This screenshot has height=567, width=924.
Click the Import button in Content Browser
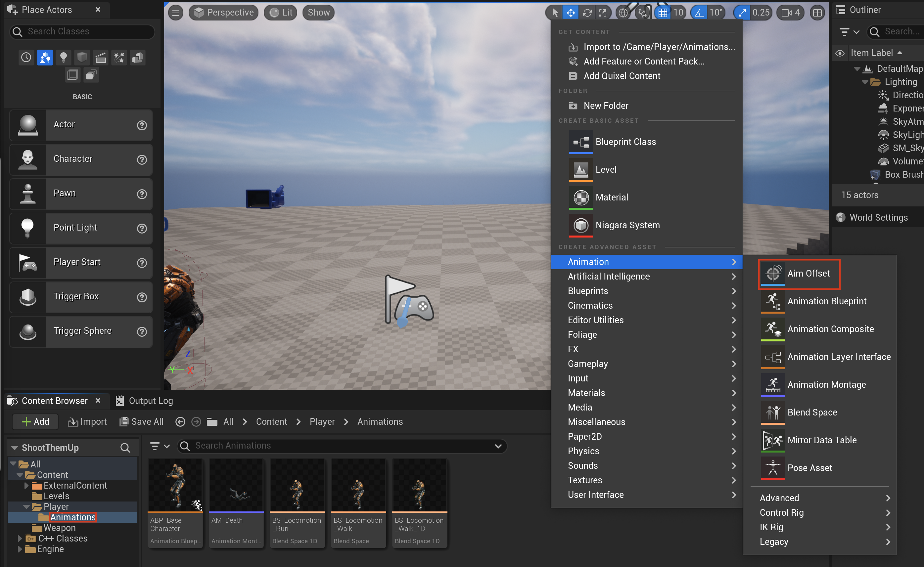click(x=87, y=422)
